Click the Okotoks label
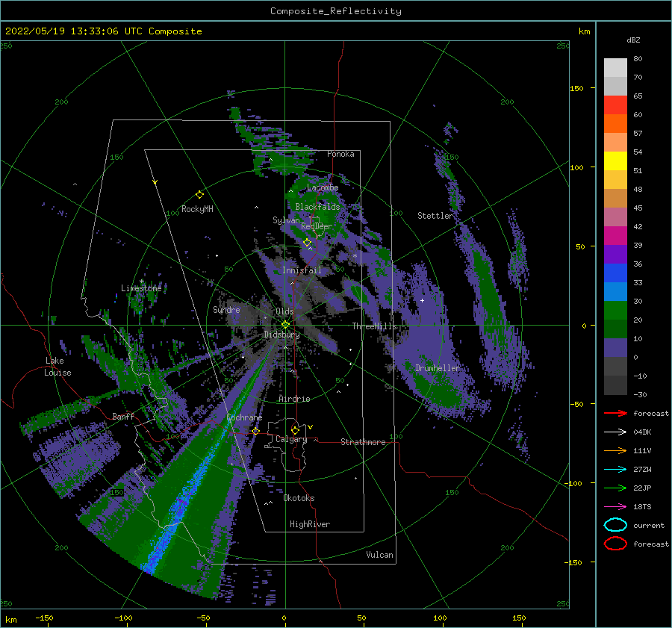Viewport: 672px width, 628px height. pyautogui.click(x=299, y=498)
